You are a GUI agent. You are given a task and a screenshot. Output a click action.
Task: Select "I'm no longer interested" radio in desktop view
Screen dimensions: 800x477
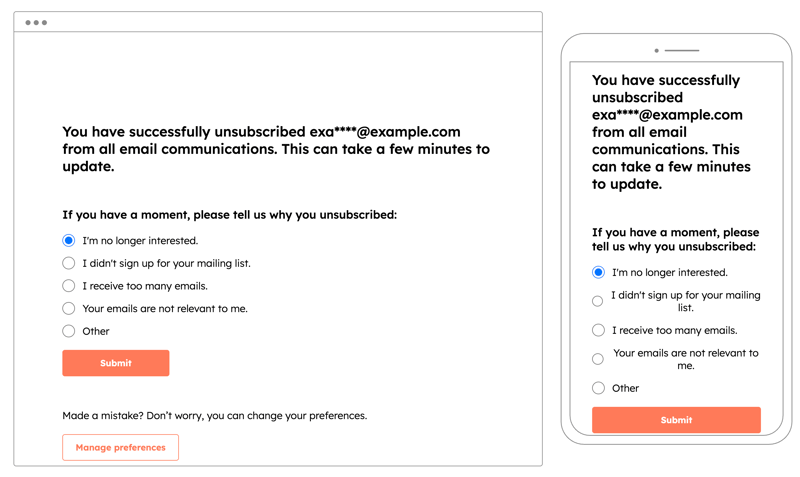(x=69, y=240)
